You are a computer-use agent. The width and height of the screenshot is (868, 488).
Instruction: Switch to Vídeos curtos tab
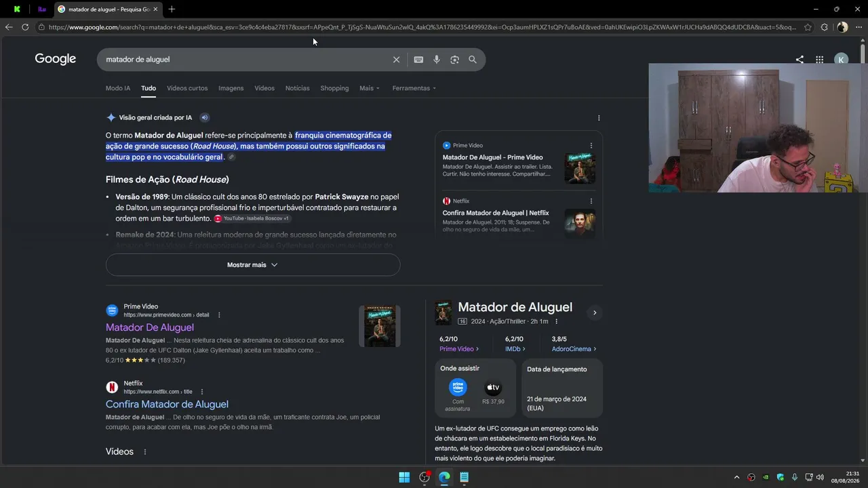click(x=187, y=88)
